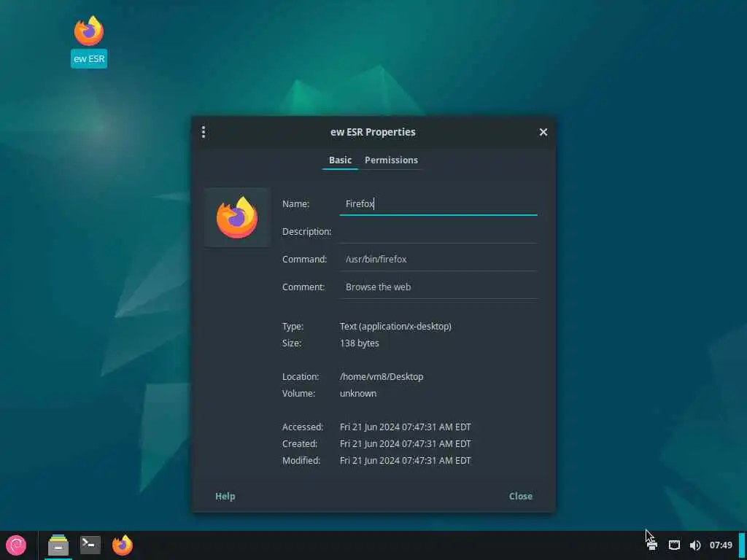Click the Close button at dialog bottom

pos(521,496)
